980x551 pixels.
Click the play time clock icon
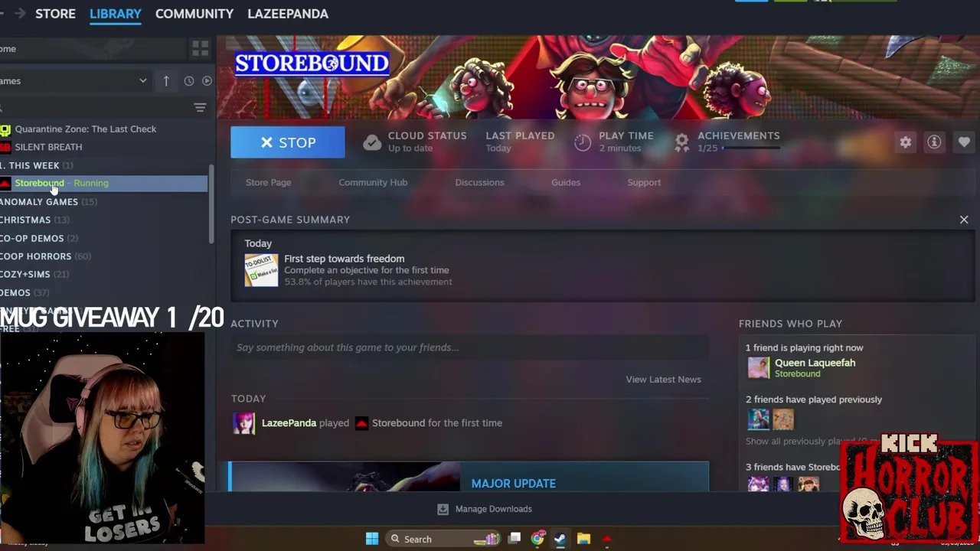(x=583, y=142)
